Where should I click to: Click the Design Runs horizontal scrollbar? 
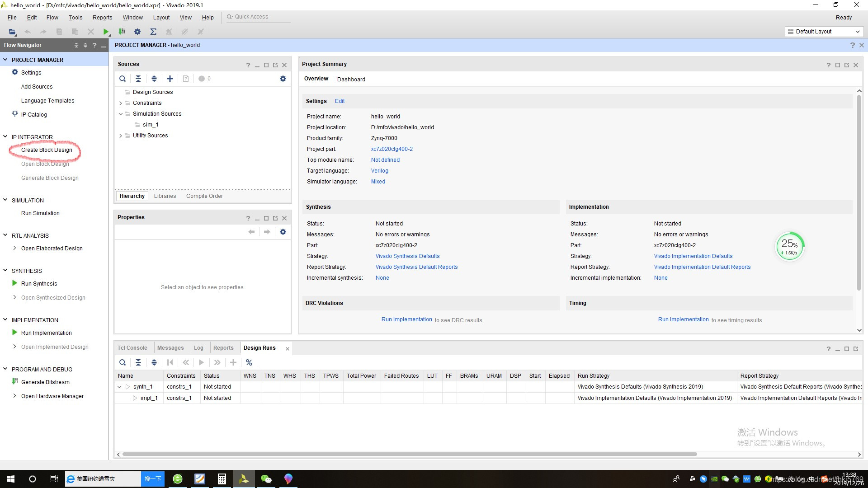pyautogui.click(x=409, y=454)
